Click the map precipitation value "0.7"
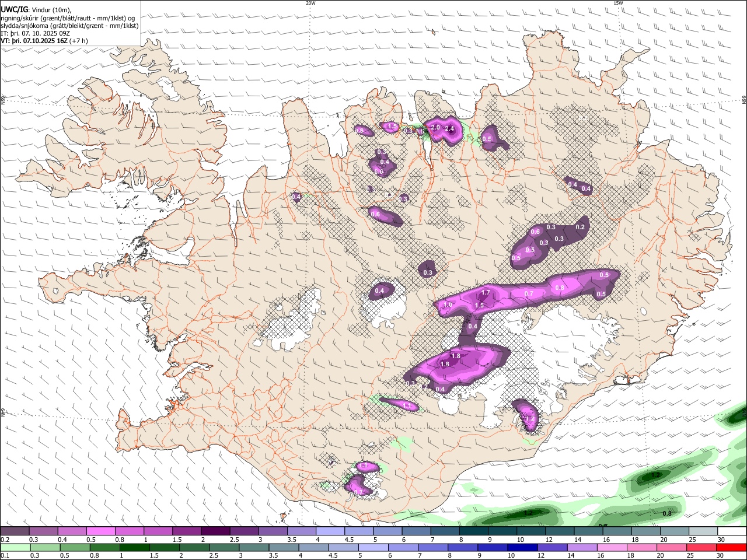 pyautogui.click(x=529, y=293)
